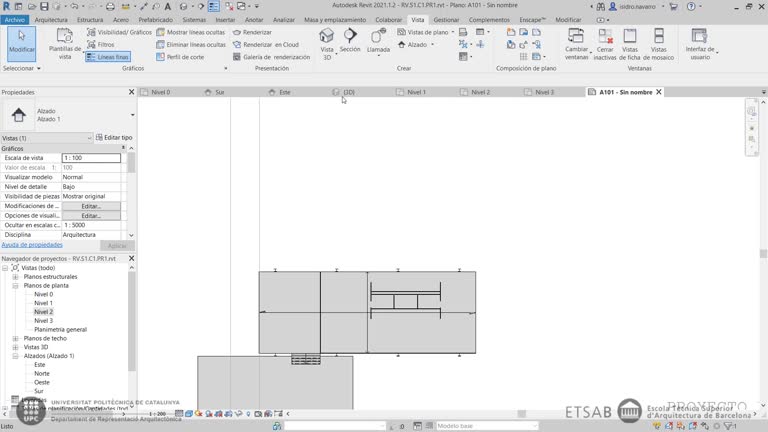This screenshot has width=768, height=432.
Task: Select the Modificar tool
Action: [22, 43]
